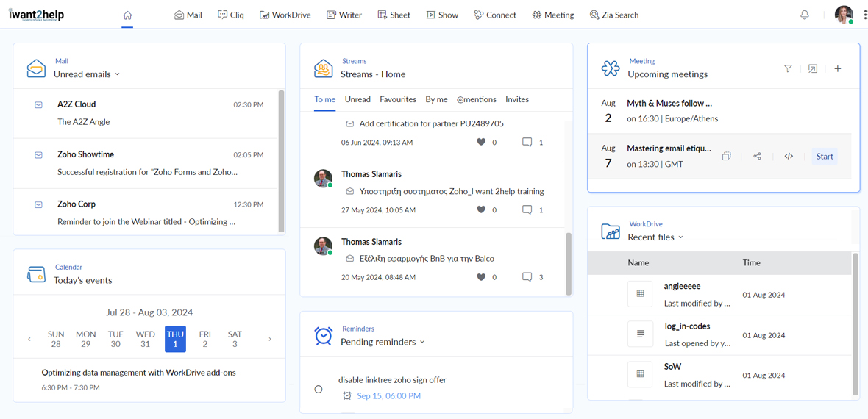The width and height of the screenshot is (868, 419).
Task: Mark linktree zoho sign reminder as done
Action: (x=319, y=389)
